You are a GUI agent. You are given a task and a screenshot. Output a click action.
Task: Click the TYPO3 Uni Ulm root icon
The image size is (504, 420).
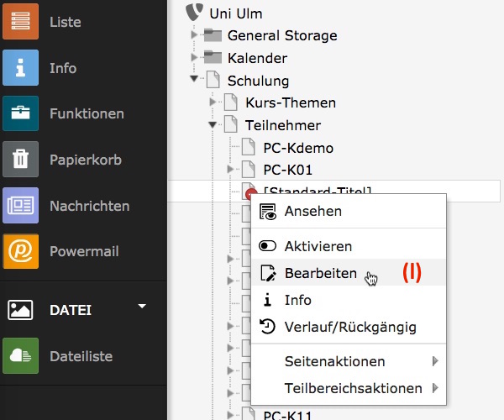(x=197, y=13)
